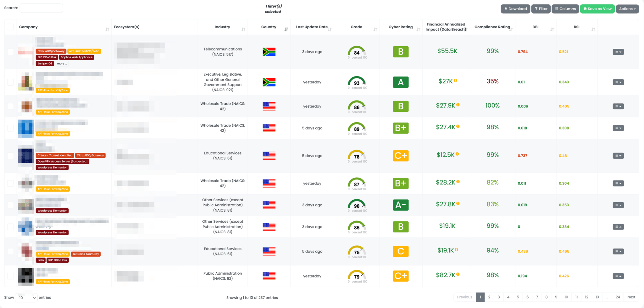Image resolution: width=644 pixels, height=308 pixels.
Task: Click the South Africa flag in first row
Action: coord(269,52)
